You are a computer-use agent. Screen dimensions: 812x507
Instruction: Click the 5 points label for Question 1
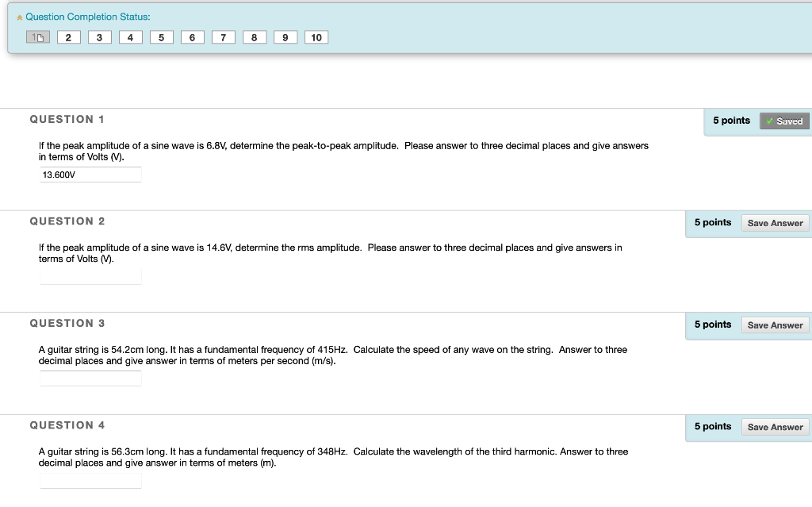point(731,121)
